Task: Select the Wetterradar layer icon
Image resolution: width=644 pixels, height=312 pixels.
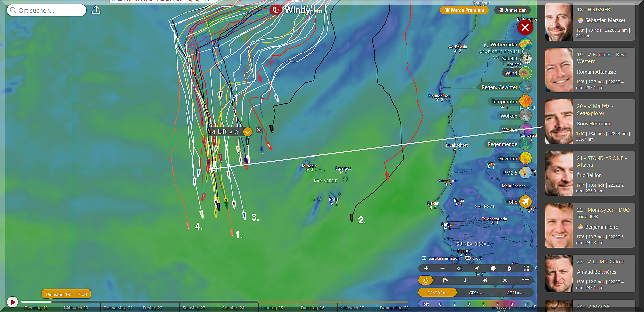Action: click(526, 44)
